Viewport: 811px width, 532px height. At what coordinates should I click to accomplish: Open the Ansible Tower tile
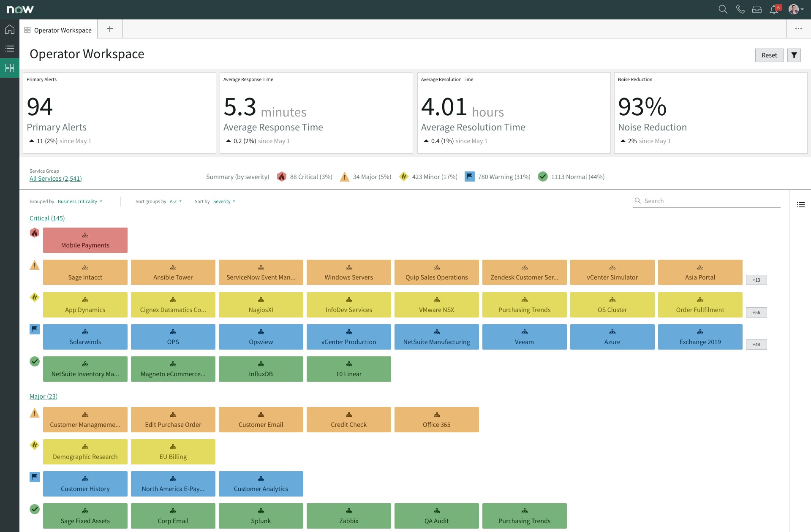[173, 272]
